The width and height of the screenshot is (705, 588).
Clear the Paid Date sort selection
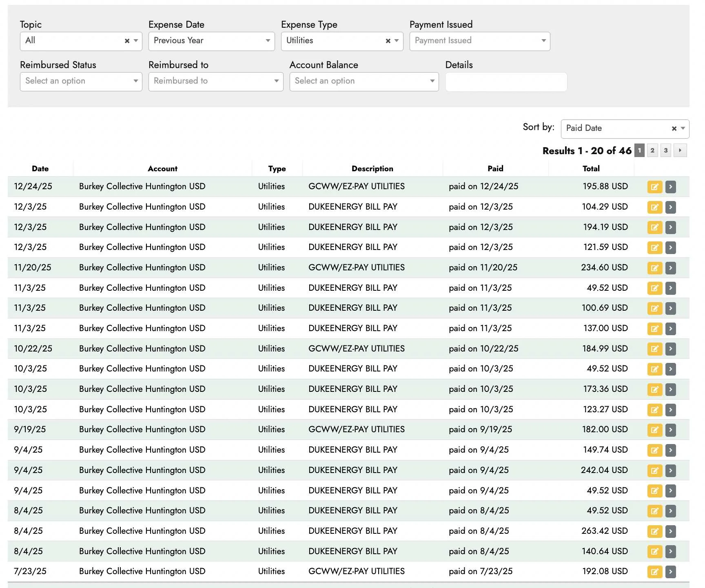coord(674,129)
